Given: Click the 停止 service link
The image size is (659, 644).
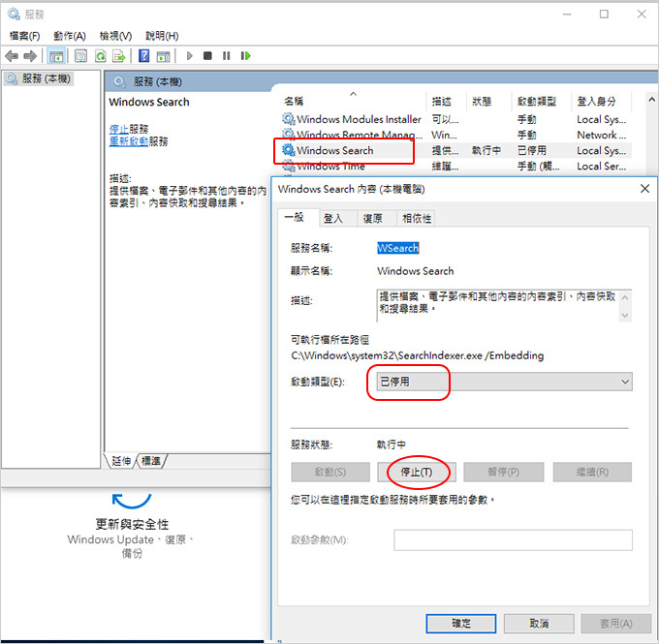Looking at the screenshot, I should coord(119,129).
